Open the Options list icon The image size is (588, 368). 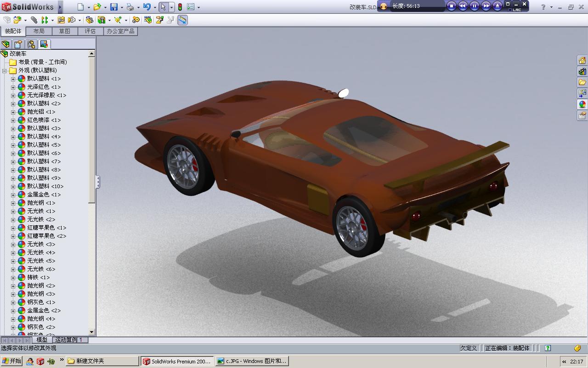(x=191, y=7)
